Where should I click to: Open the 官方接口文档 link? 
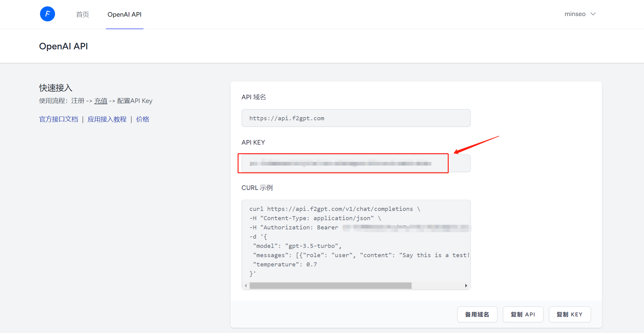[59, 119]
